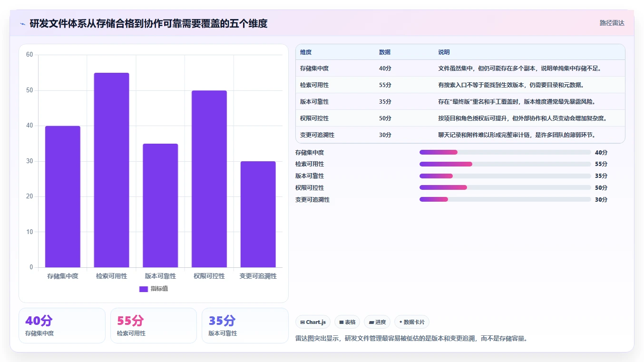Select the 数据卡片 tag chip
The height and width of the screenshot is (362, 644).
(x=412, y=322)
